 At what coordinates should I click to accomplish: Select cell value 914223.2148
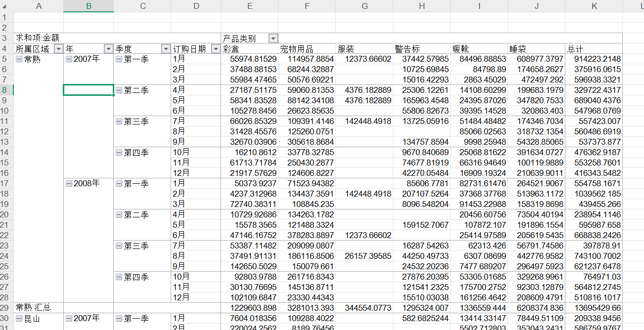pos(594,59)
